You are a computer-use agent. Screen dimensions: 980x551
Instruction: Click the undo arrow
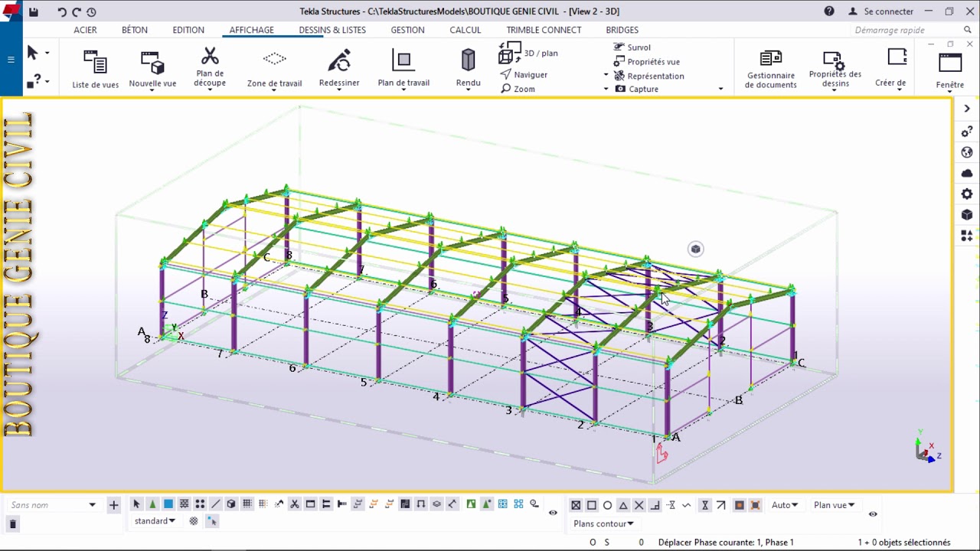tap(62, 12)
